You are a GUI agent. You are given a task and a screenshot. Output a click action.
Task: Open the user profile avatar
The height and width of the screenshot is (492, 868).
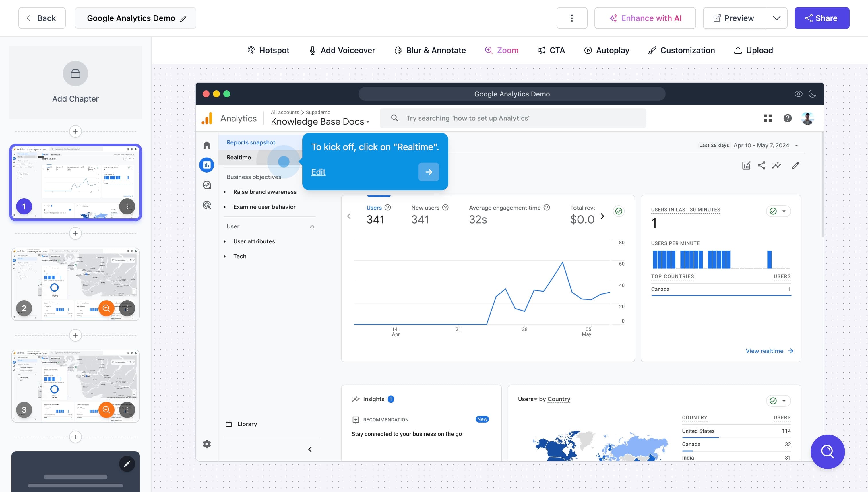tap(807, 118)
